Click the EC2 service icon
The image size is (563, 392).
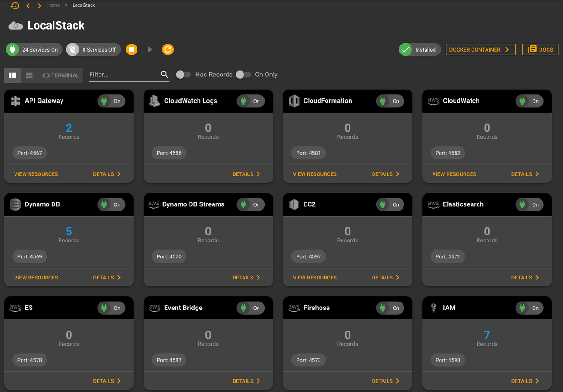click(294, 204)
